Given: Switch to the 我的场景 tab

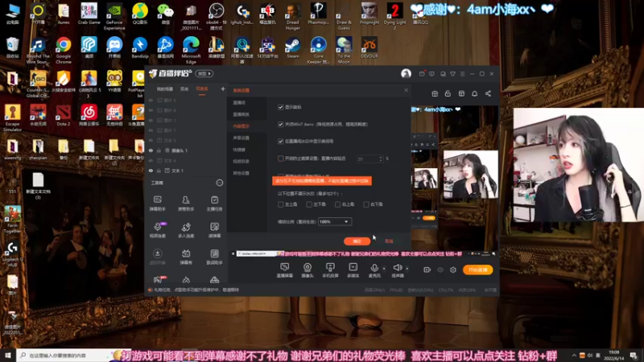Looking at the screenshot, I should click(x=165, y=89).
